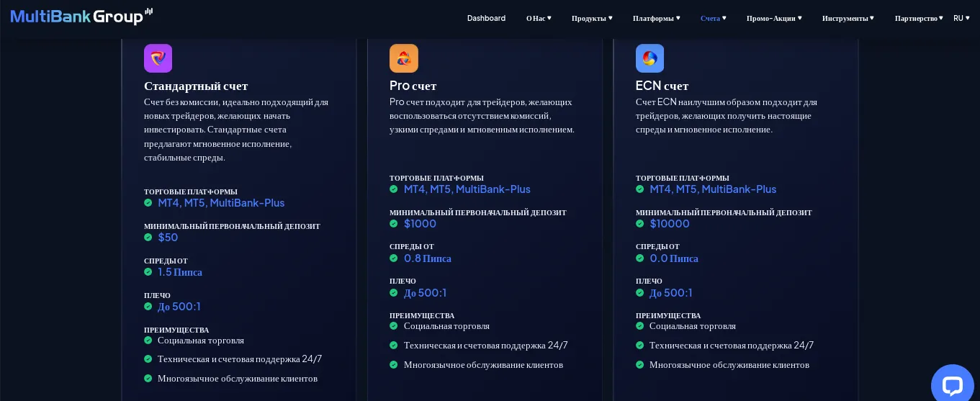The height and width of the screenshot is (401, 980).
Task: Expand the О Нас dropdown menu
Action: tap(539, 18)
